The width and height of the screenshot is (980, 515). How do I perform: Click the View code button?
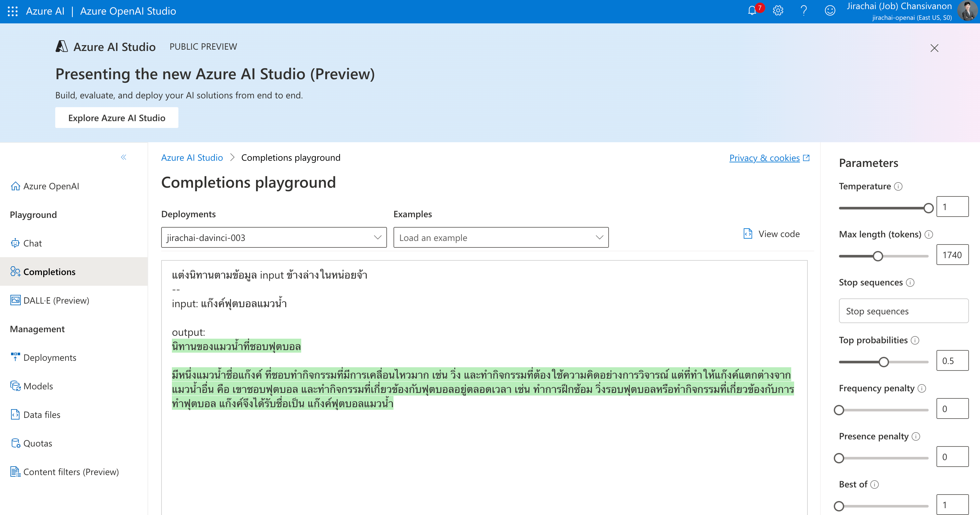point(771,234)
